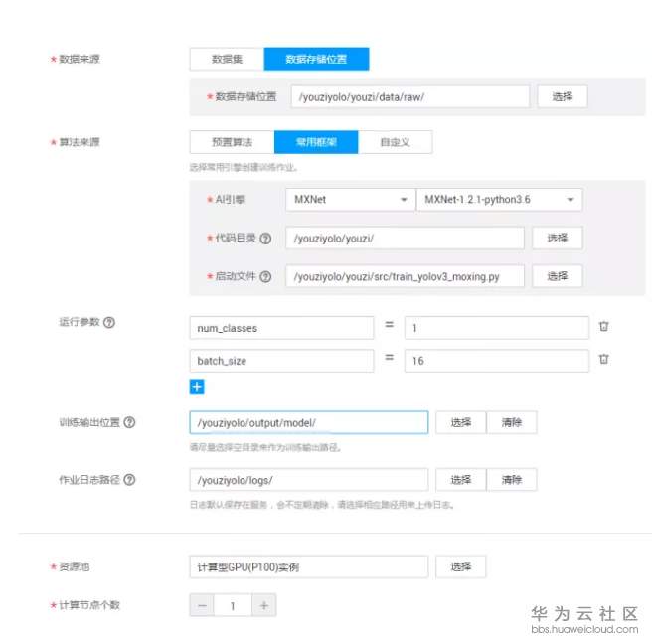This screenshot has height=644, width=652.
Task: Decrease compute node count with minus
Action: pos(202,606)
